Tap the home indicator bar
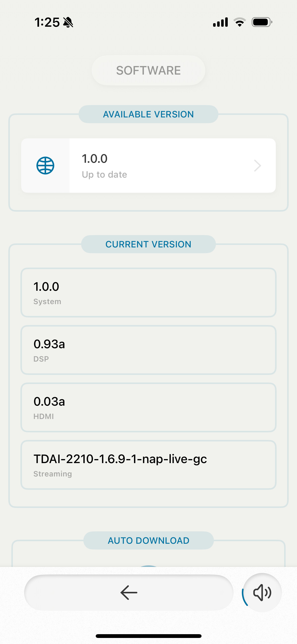 [x=148, y=636]
